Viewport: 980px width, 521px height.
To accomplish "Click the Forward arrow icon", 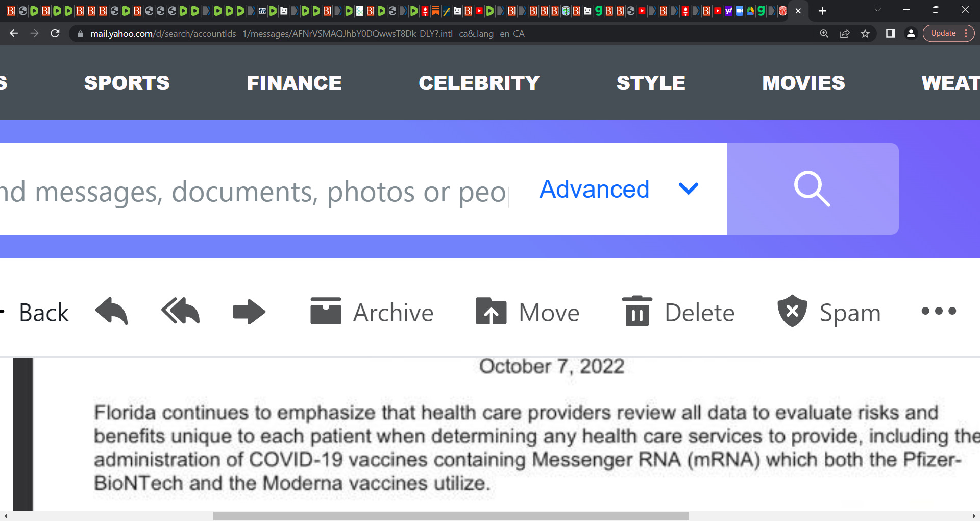I will tap(249, 312).
